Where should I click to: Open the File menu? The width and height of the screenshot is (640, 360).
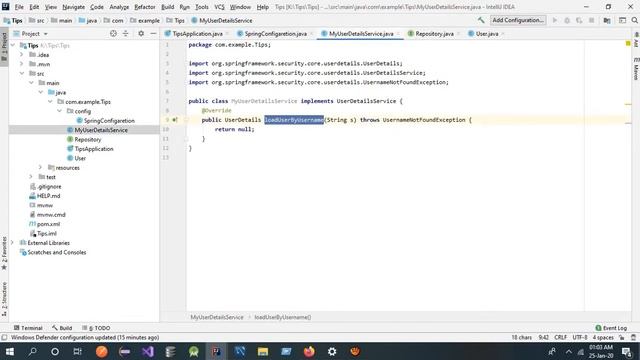pos(19,7)
